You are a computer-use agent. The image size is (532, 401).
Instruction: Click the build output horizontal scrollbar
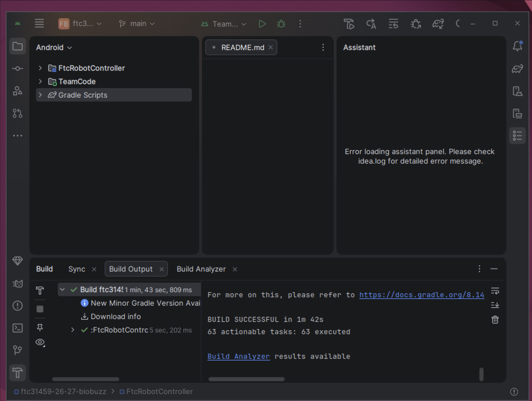[247, 379]
